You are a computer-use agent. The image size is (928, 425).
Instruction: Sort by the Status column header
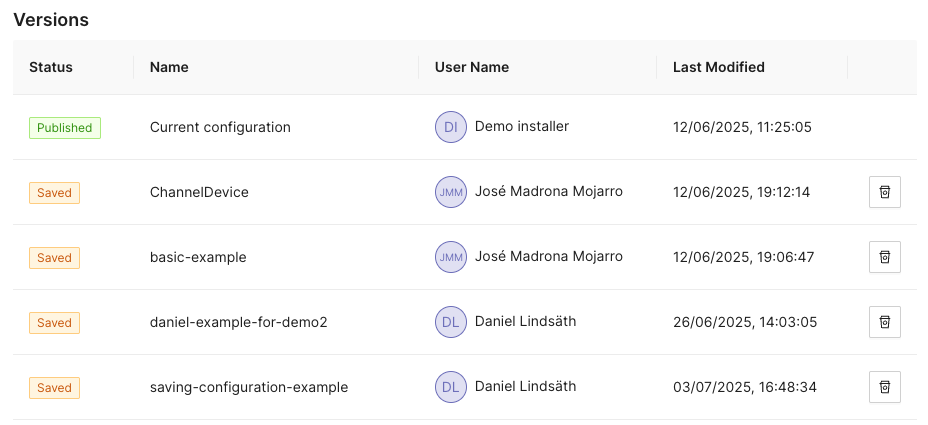(x=51, y=67)
